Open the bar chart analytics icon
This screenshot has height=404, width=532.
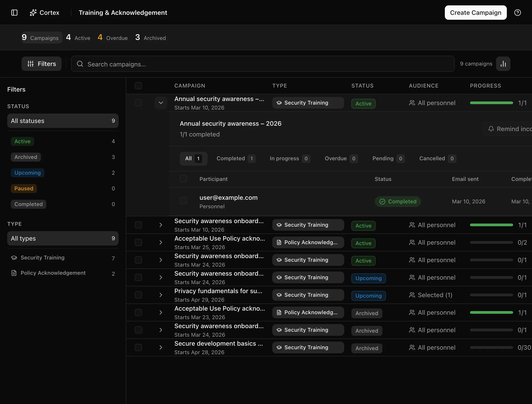tap(503, 64)
